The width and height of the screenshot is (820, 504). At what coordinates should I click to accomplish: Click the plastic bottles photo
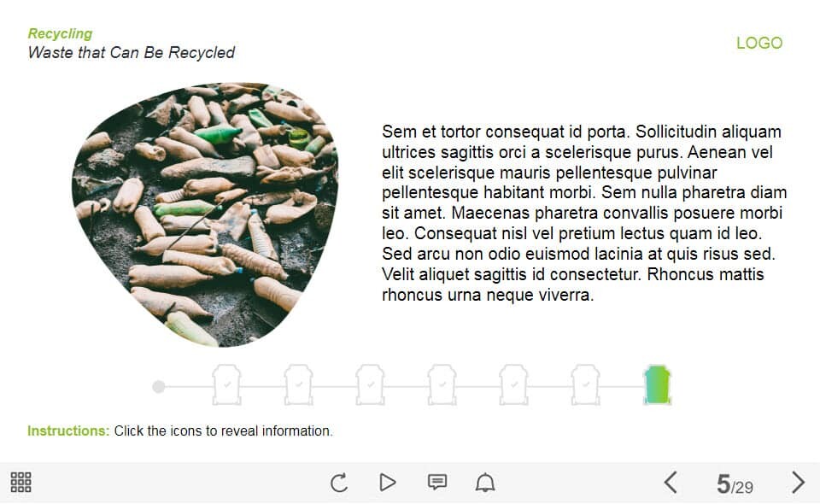[205, 214]
